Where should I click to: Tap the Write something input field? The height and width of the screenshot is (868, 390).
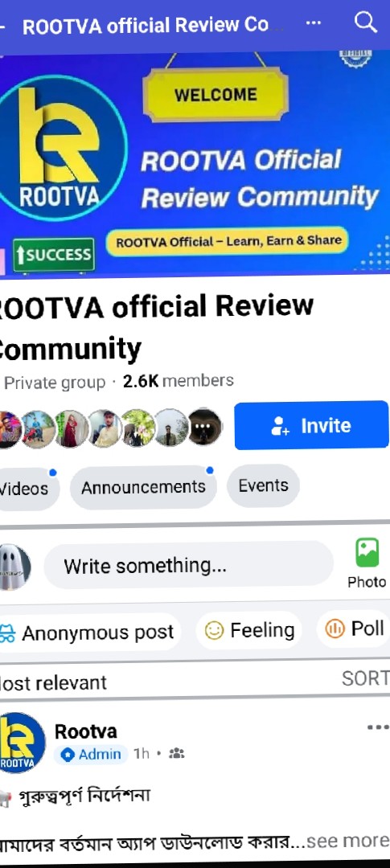tap(188, 565)
